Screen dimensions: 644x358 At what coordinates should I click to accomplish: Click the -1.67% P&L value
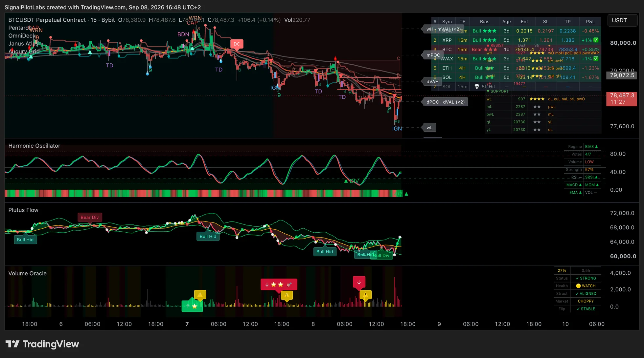(x=590, y=77)
